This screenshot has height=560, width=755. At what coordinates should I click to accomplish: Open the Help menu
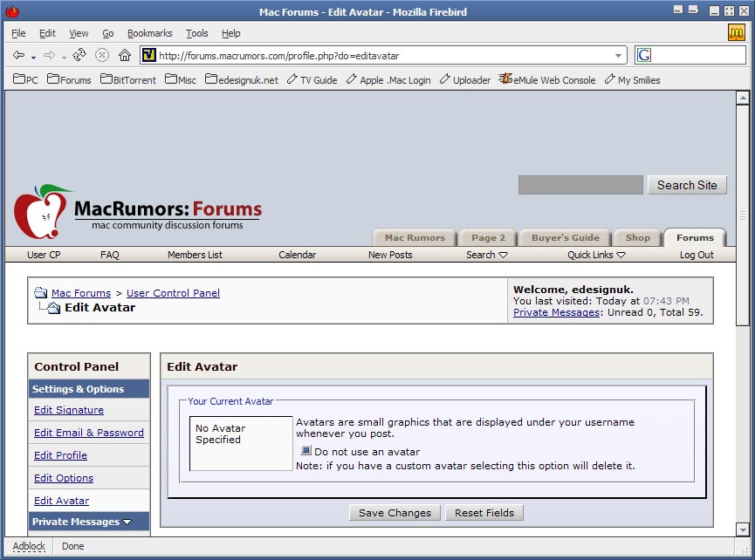point(230,33)
